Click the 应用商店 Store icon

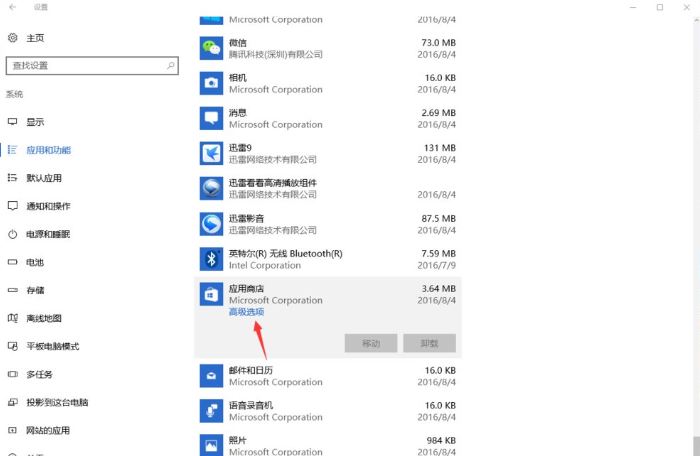tap(211, 294)
